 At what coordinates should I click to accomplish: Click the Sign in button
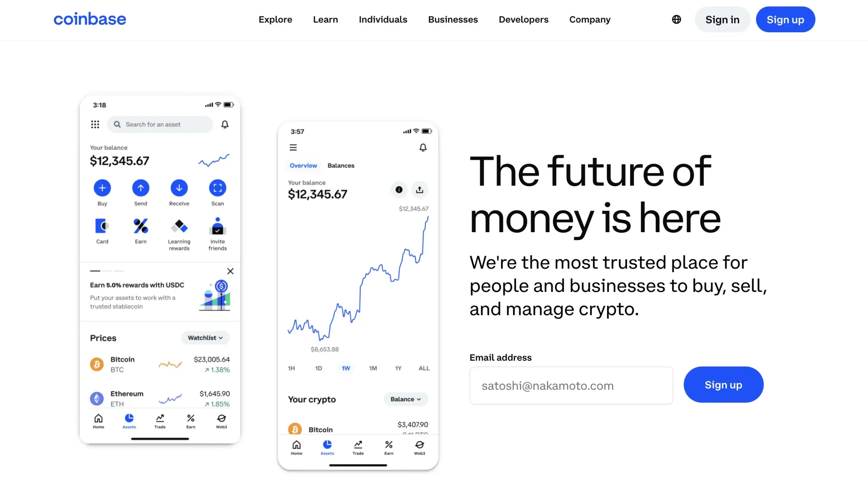(x=722, y=20)
